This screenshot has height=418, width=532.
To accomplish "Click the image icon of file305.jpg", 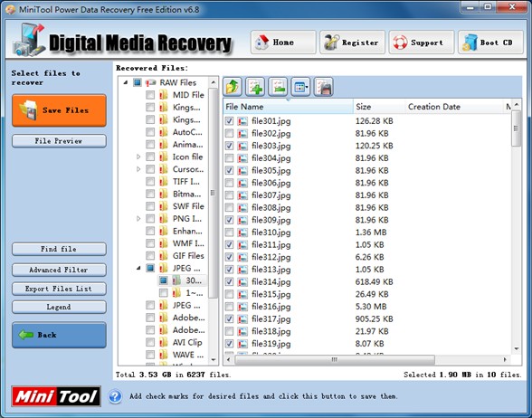I will click(242, 171).
